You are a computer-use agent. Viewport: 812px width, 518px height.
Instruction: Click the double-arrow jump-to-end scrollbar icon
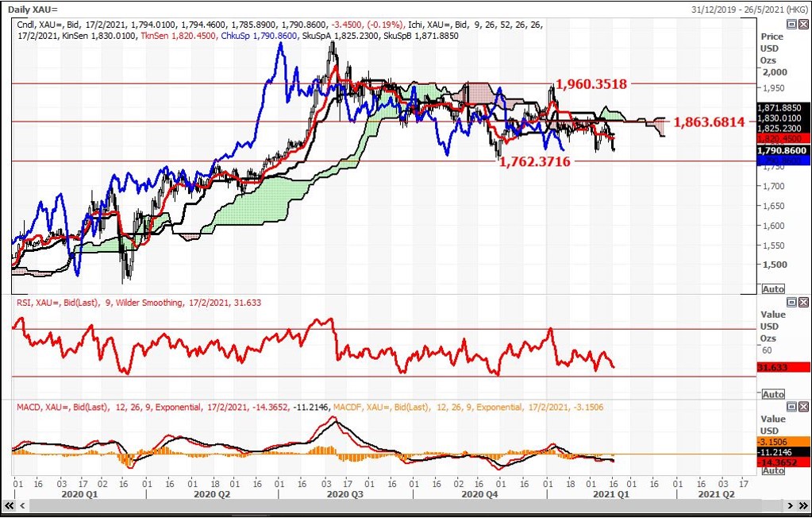point(803,506)
